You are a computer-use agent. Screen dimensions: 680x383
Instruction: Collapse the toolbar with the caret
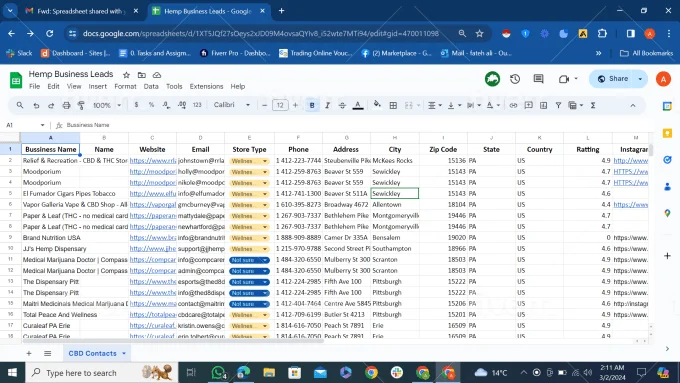point(633,105)
